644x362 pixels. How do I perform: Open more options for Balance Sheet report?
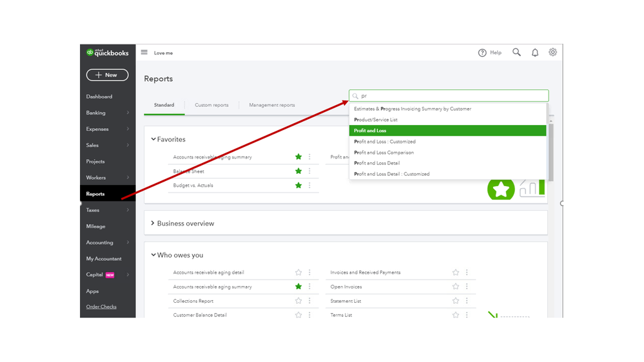(309, 171)
